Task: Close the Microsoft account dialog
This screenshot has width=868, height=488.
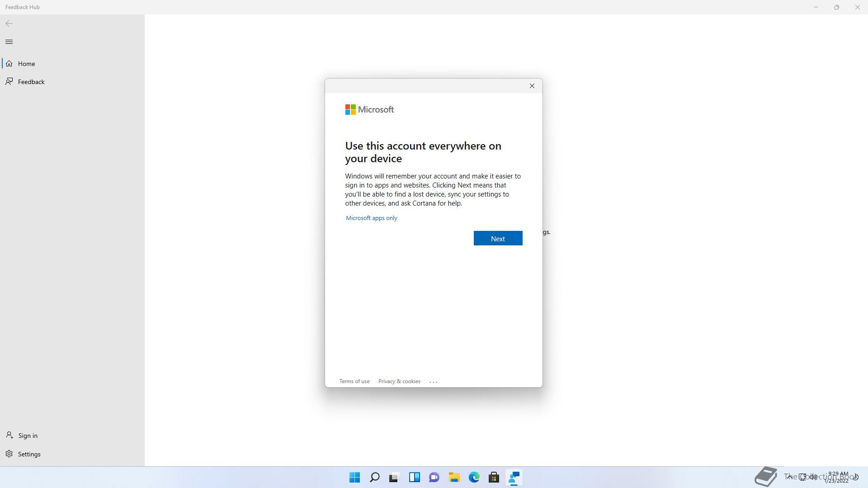Action: pyautogui.click(x=532, y=86)
